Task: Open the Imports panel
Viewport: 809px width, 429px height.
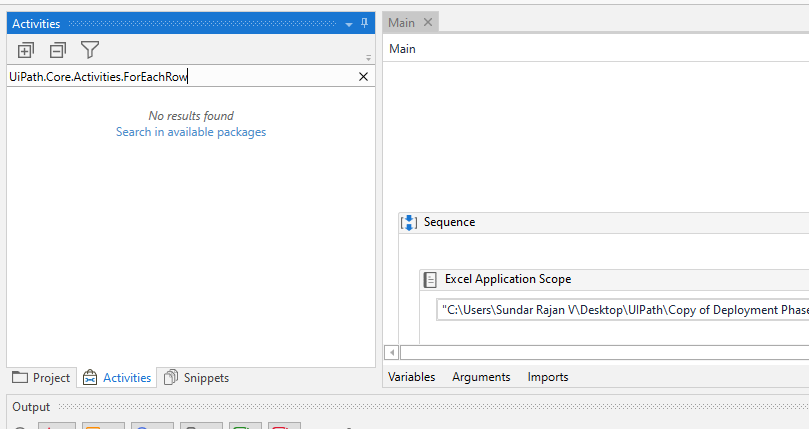Action: click(548, 377)
